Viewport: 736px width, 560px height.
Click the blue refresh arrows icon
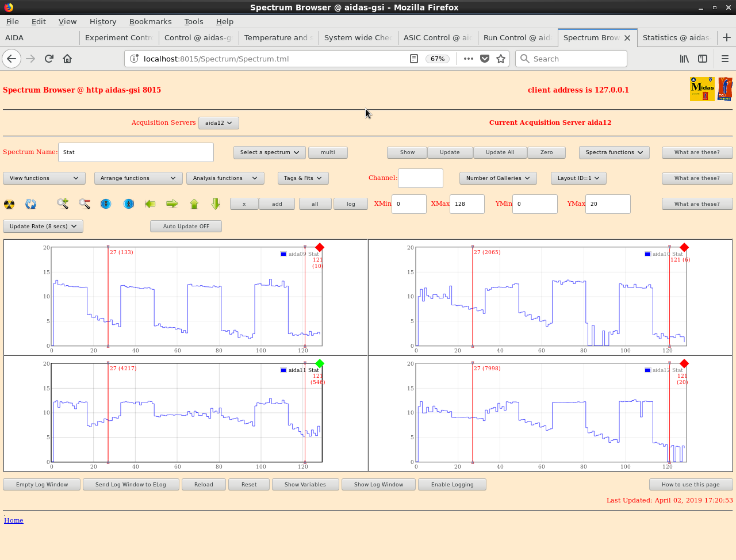click(31, 204)
